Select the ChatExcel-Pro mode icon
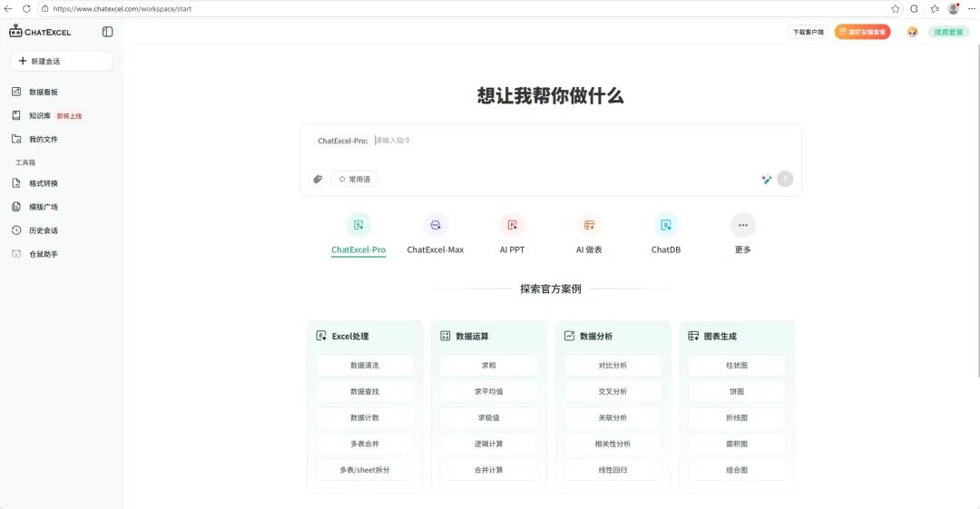This screenshot has width=980, height=509. click(358, 225)
